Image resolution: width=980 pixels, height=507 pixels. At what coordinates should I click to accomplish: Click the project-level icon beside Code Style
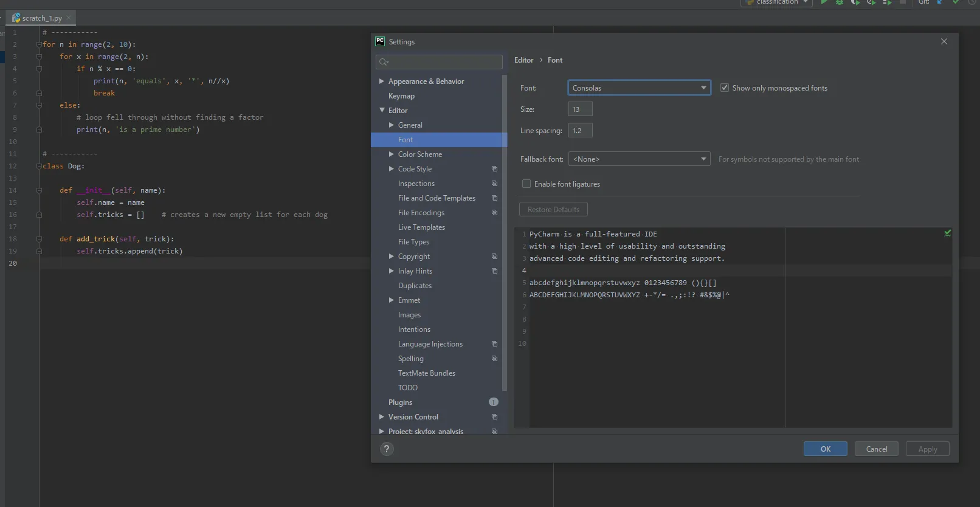pyautogui.click(x=494, y=169)
